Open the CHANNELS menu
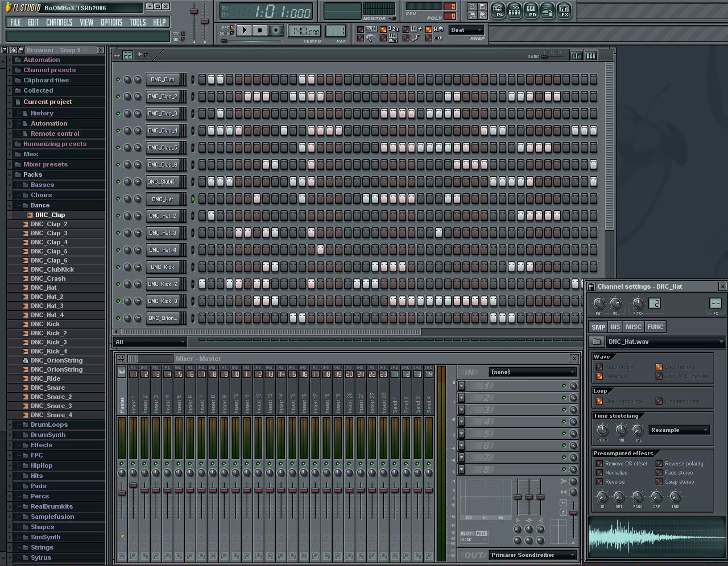Screen dimensions: 728x566 pyautogui.click(x=59, y=22)
